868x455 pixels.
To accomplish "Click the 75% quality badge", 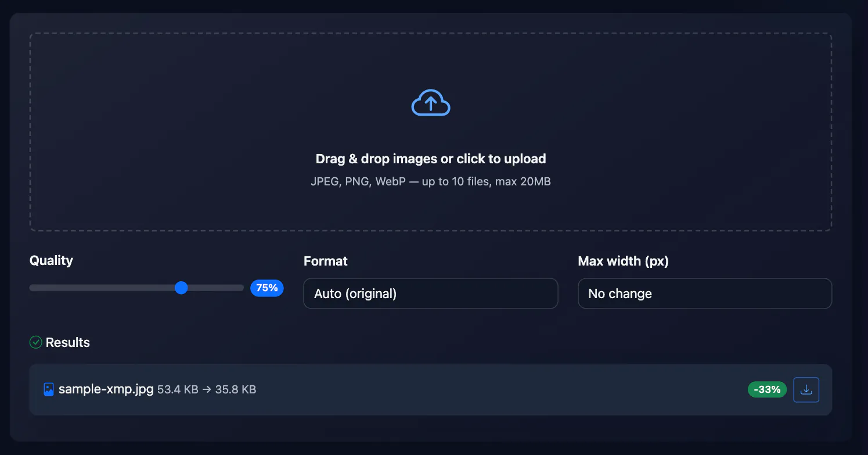I will point(267,288).
